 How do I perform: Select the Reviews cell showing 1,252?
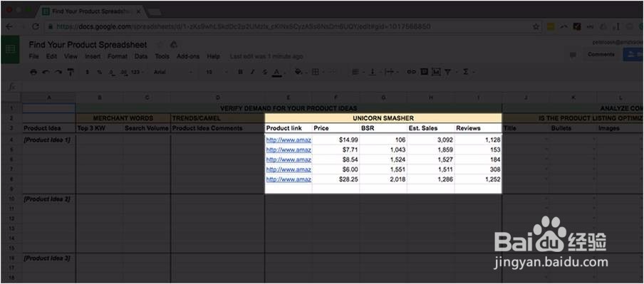coord(478,179)
